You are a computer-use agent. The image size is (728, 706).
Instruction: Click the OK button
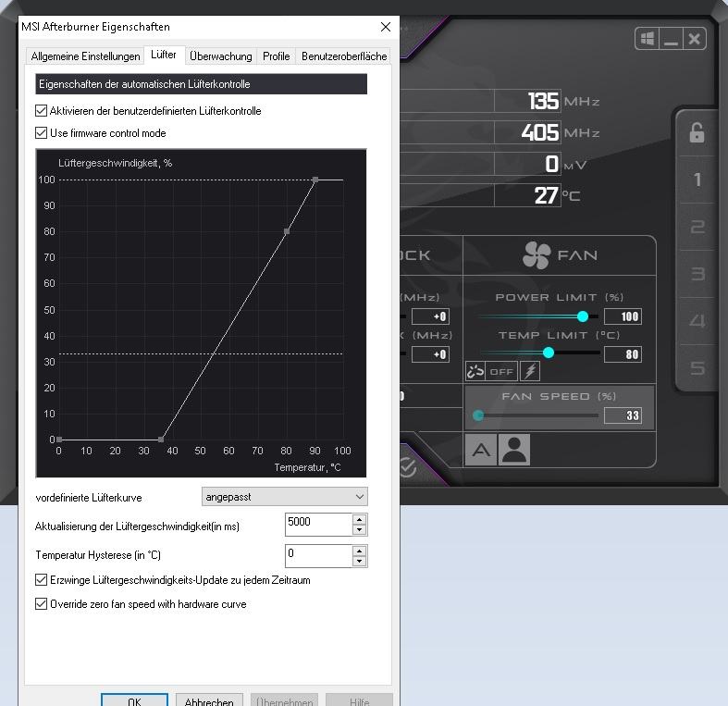tap(134, 700)
